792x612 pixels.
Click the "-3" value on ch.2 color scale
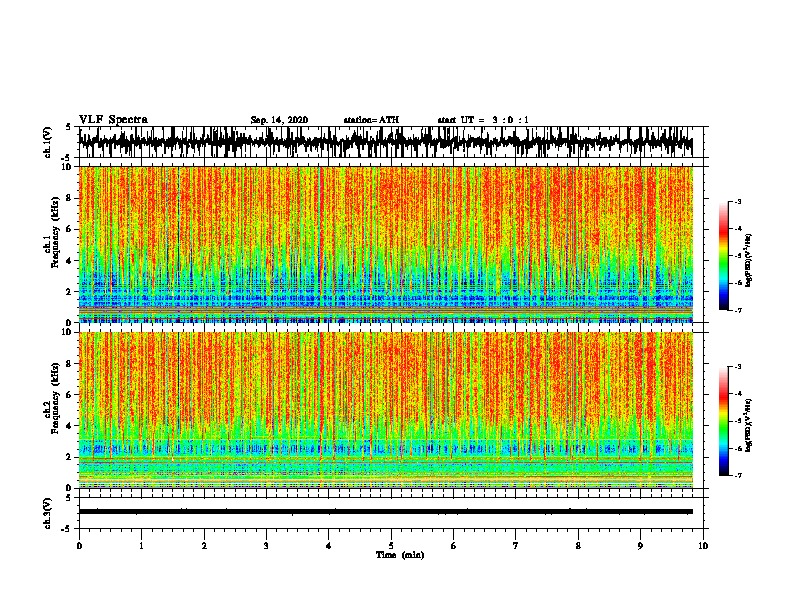[x=738, y=367]
